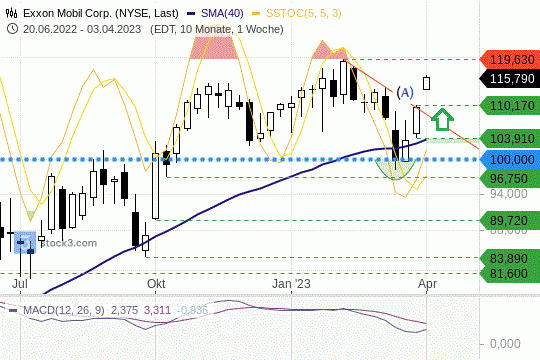This screenshot has width=540, height=360.
Task: Click the green 83,890 support label
Action: 510,258
